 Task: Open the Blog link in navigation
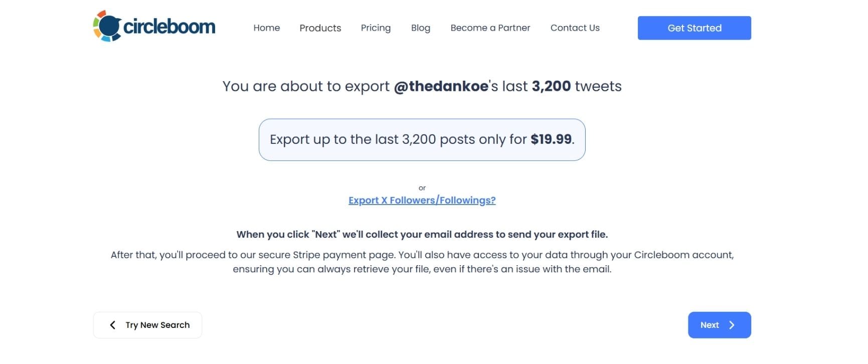[x=420, y=28]
